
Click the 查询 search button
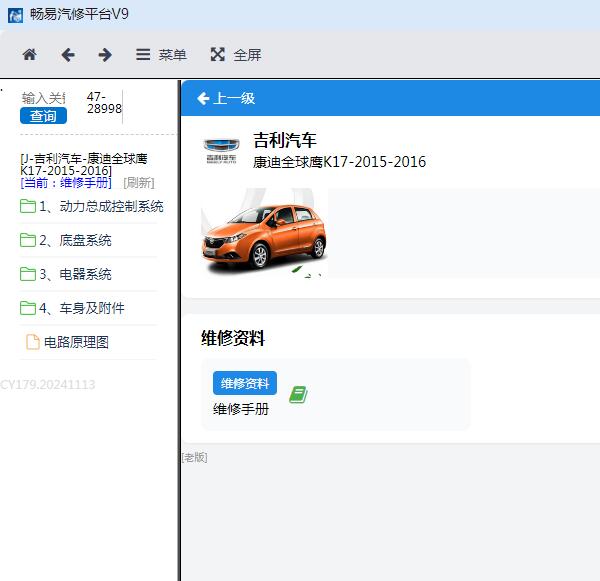click(43, 116)
